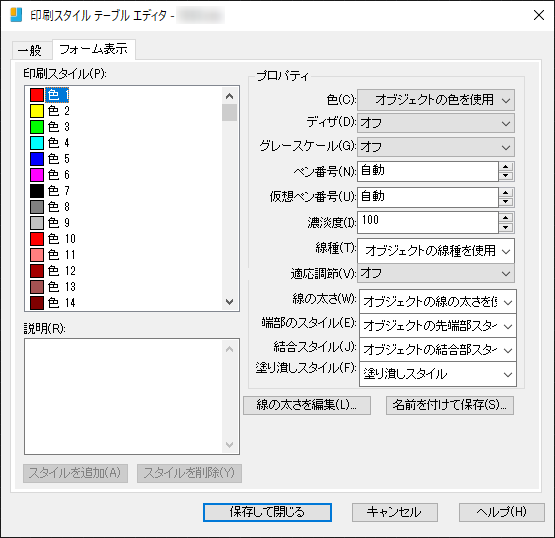The width and height of the screenshot is (555, 538).
Task: Increase 濃淡度 with the up spinner
Action: (x=506, y=218)
